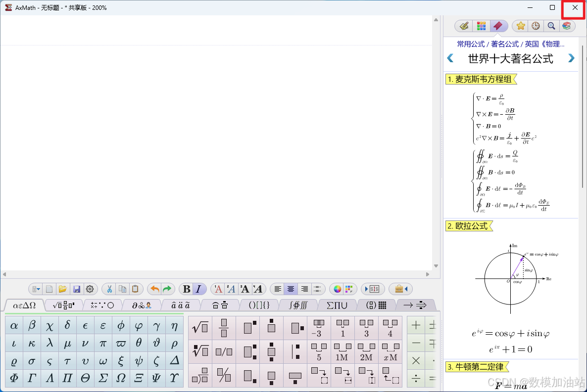The image size is (587, 392).
Task: Open a file with the folder icon
Action: coord(62,289)
